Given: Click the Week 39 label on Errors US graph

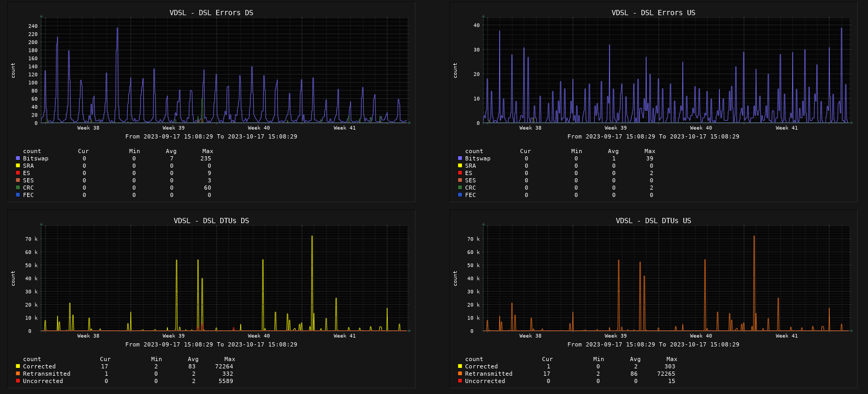Looking at the screenshot, I should pyautogui.click(x=616, y=128).
